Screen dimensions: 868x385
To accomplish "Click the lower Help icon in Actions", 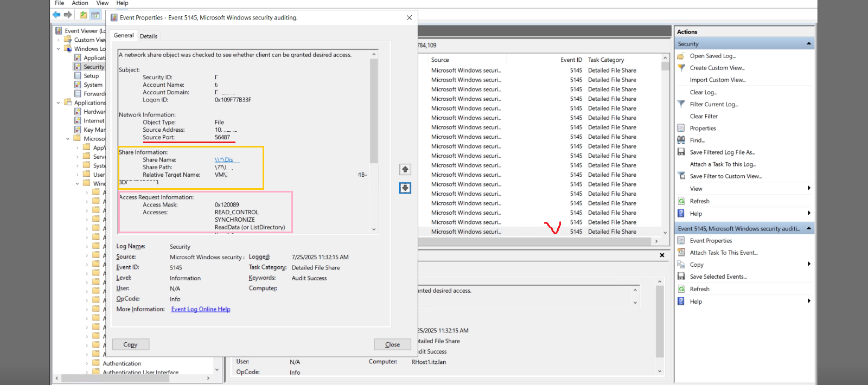I will coord(681,301).
